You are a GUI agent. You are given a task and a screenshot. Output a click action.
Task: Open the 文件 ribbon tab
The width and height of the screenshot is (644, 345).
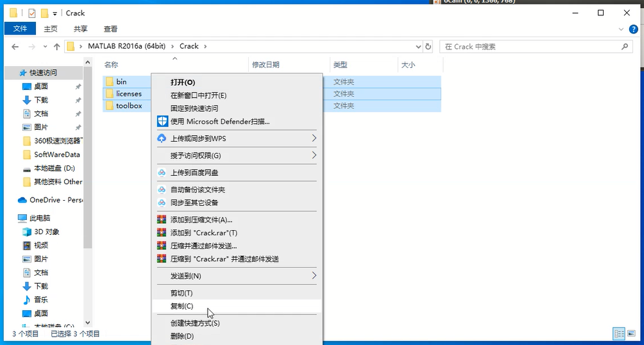[x=20, y=29]
